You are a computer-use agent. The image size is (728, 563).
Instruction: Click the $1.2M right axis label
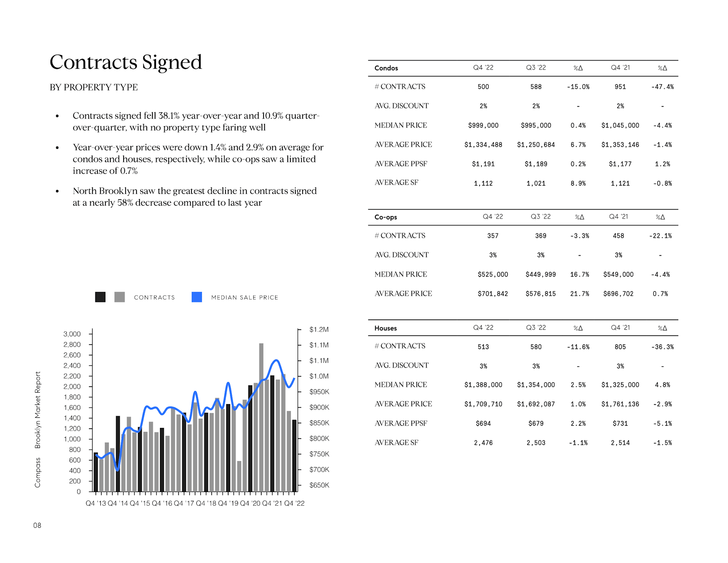(x=319, y=330)
